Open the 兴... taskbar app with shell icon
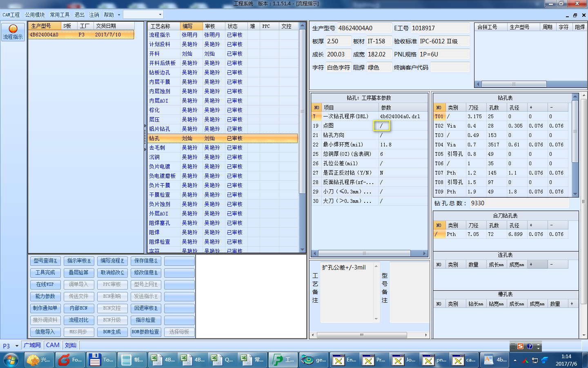The height and width of the screenshot is (368, 588). [39, 360]
